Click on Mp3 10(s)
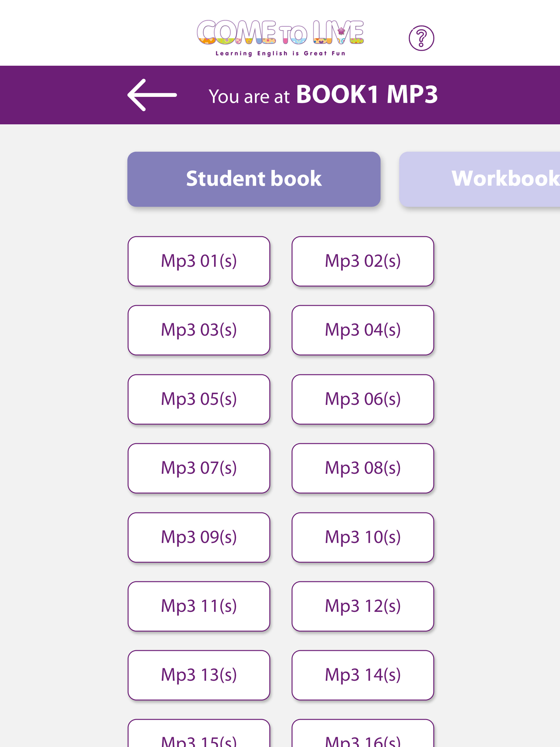 point(363,537)
